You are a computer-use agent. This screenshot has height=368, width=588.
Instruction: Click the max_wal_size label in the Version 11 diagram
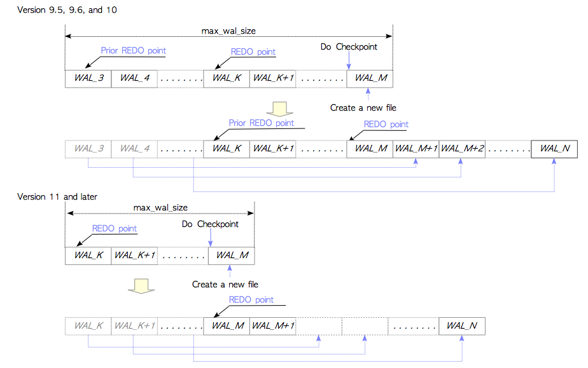160,208
